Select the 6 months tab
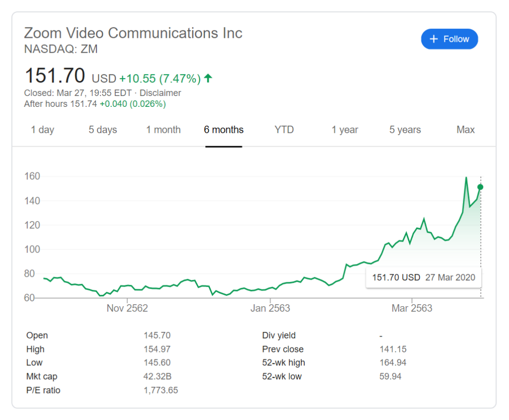509x420 pixels. point(224,130)
